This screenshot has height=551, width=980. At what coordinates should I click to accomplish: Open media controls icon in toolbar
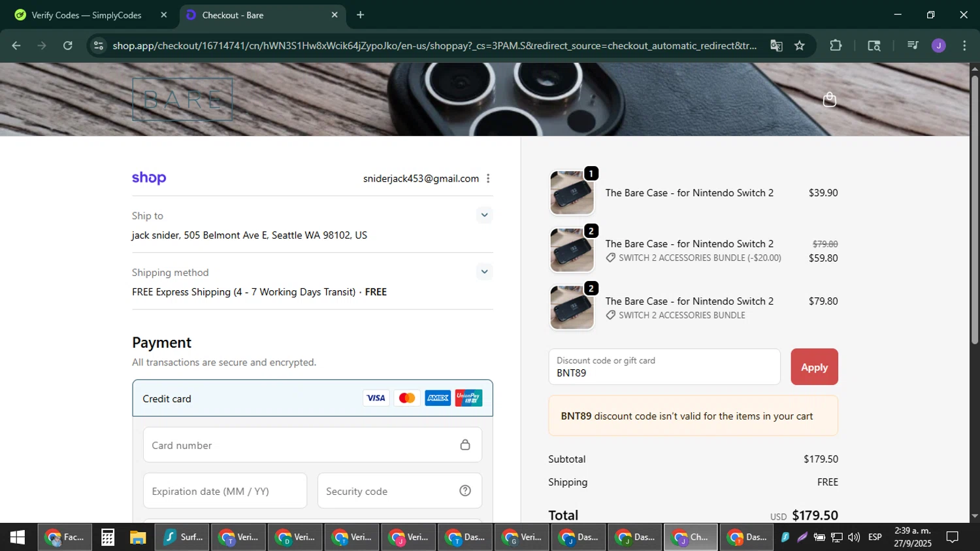[x=913, y=46]
